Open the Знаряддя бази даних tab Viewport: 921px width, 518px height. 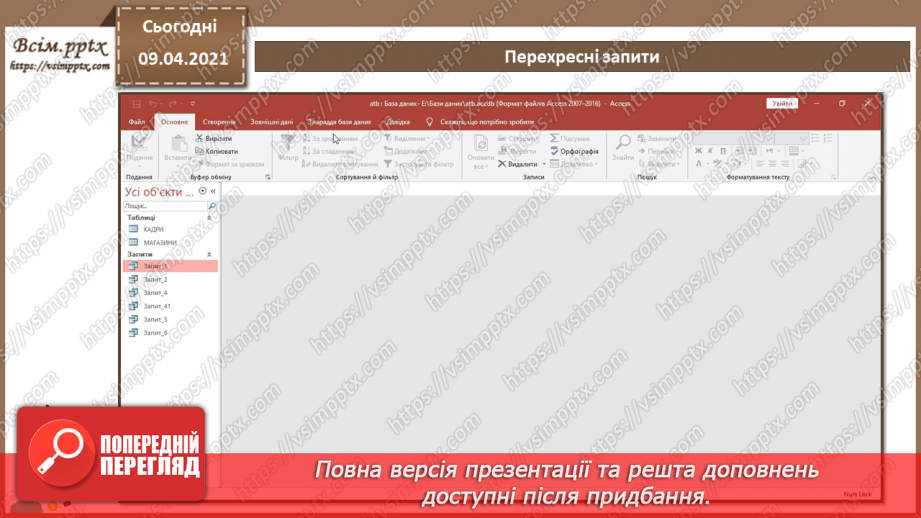[339, 122]
